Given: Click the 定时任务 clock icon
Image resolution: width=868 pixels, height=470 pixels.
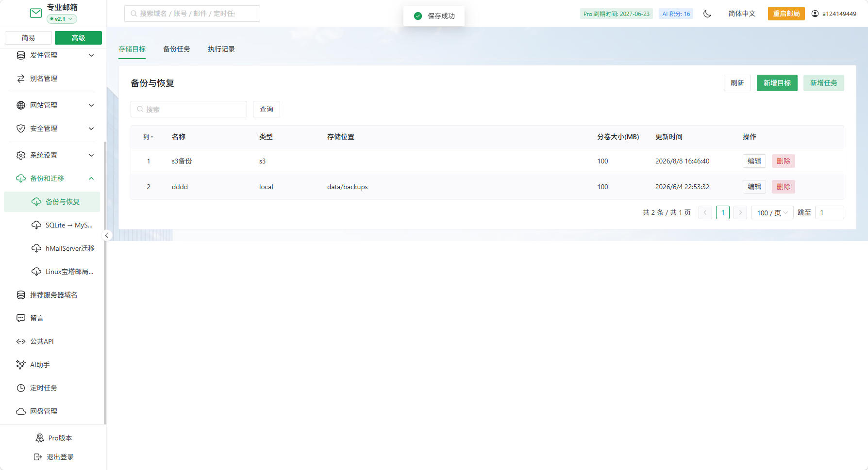Looking at the screenshot, I should 21,388.
